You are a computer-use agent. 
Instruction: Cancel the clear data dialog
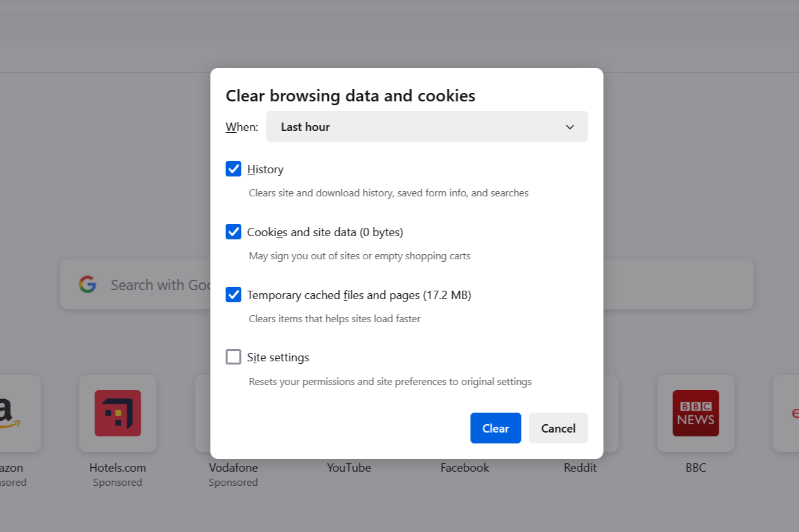click(558, 428)
